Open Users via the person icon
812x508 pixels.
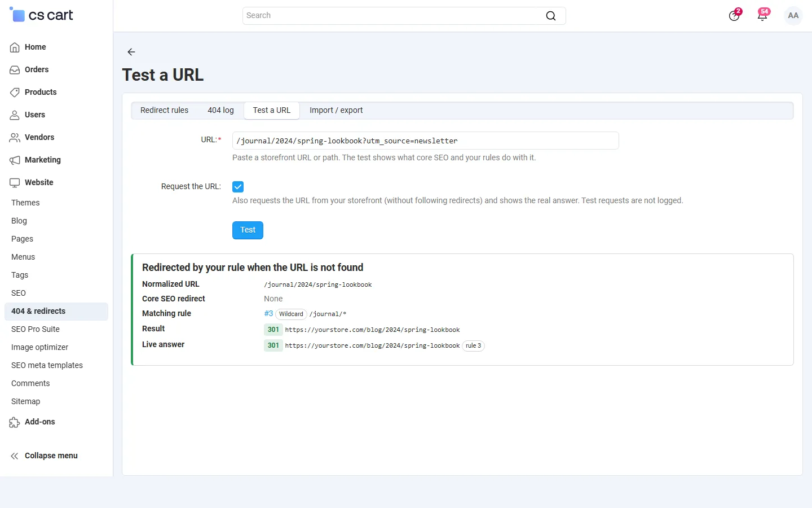coord(15,115)
